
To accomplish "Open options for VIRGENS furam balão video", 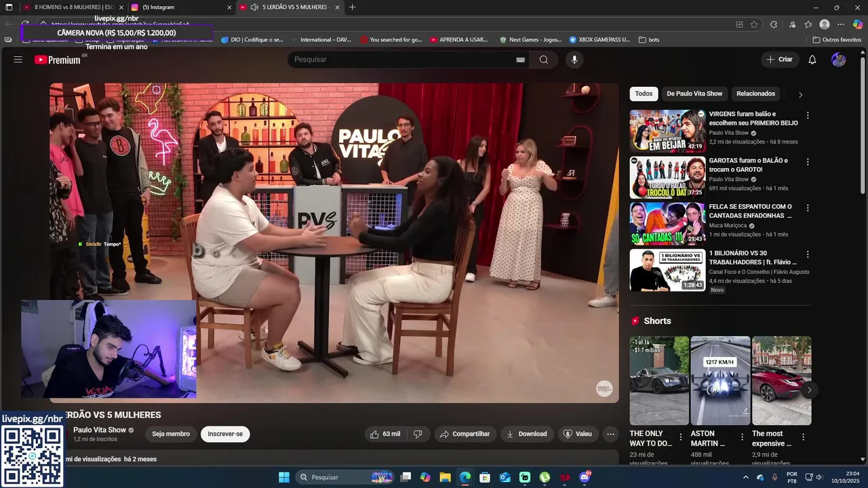I will coord(808,115).
